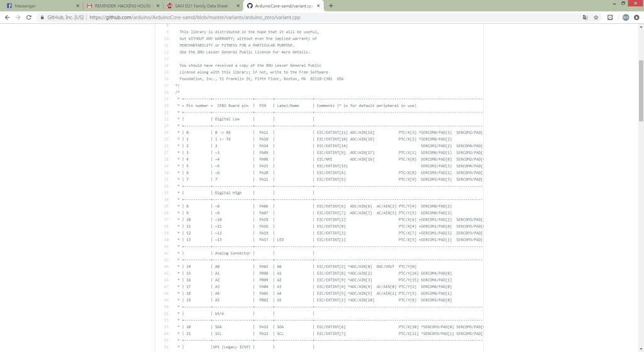Screen dimensions: 644x352
Task: Switch to the SAM D21 Family Data Sheet tab
Action: pyautogui.click(x=202, y=6)
